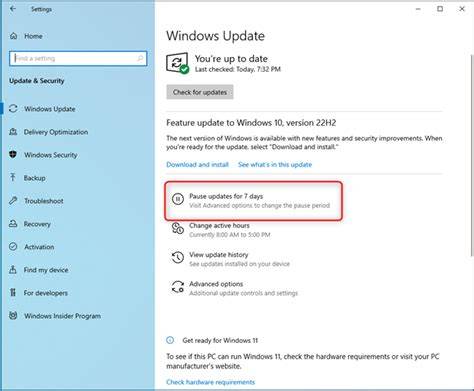Screen dimensions: 474x391
Task: Click the Recovery icon in sidebar
Action: [13, 224]
